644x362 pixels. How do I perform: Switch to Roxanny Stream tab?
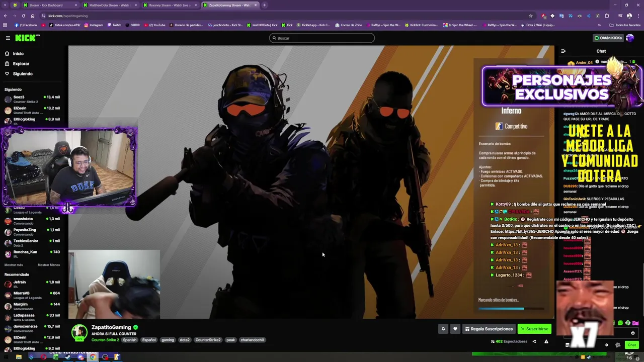pos(170,5)
